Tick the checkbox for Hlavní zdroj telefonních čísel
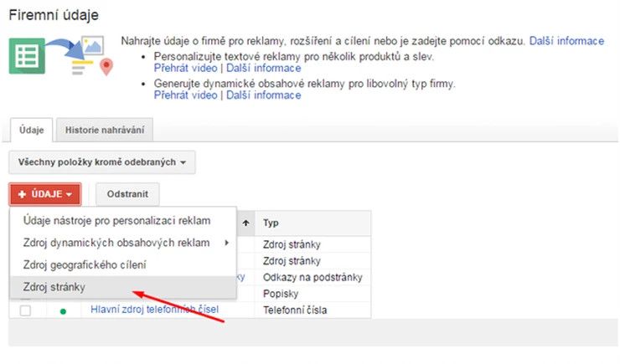This screenshot has height=364, width=620. tap(25, 310)
